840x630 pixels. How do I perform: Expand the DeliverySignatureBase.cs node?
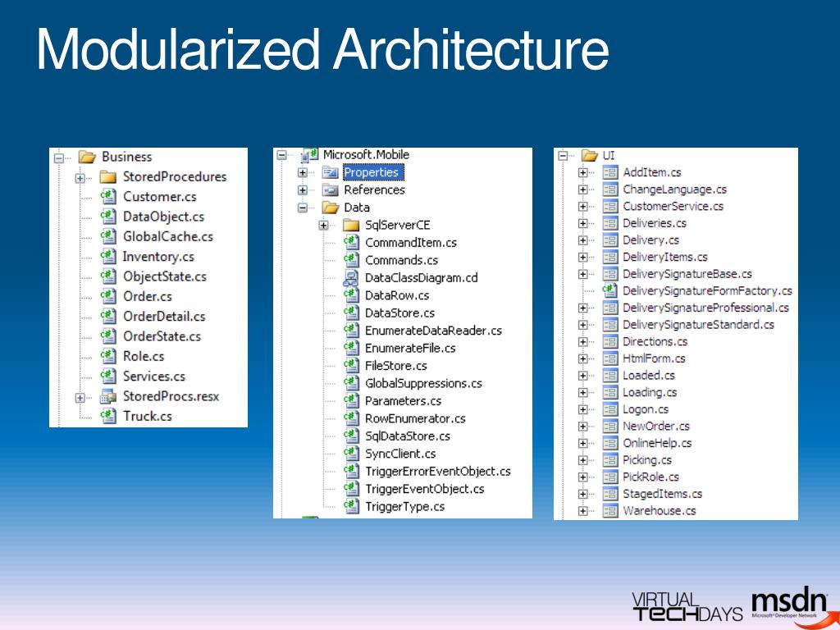[x=583, y=274]
